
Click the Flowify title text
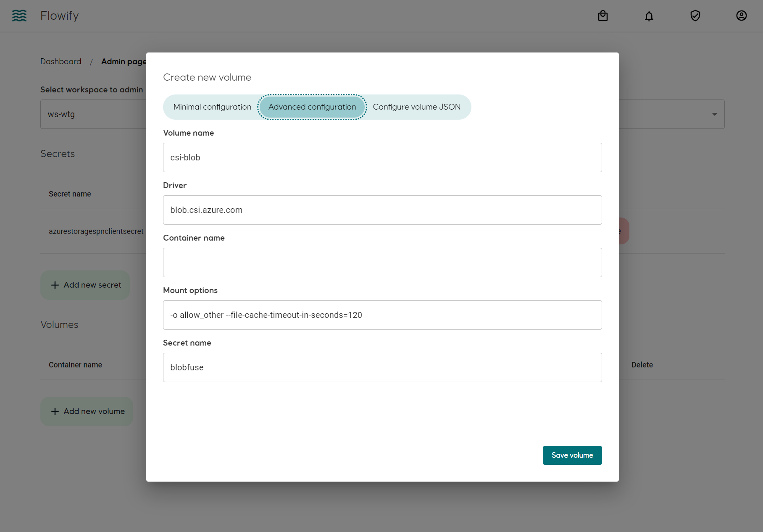point(60,16)
